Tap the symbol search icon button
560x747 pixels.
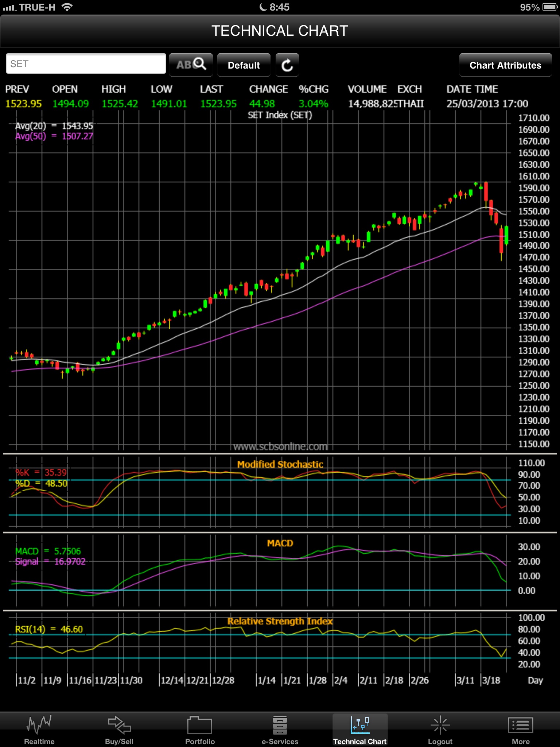click(x=191, y=65)
